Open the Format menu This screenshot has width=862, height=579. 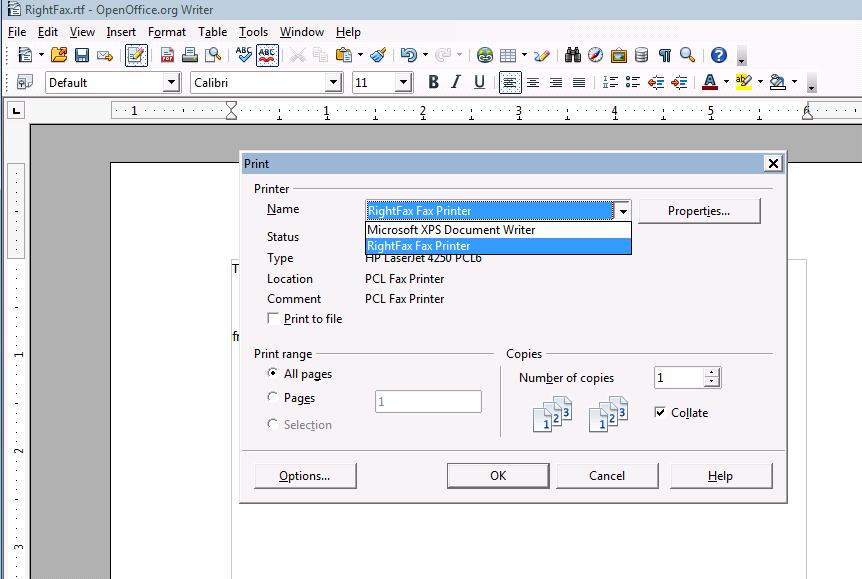[167, 32]
